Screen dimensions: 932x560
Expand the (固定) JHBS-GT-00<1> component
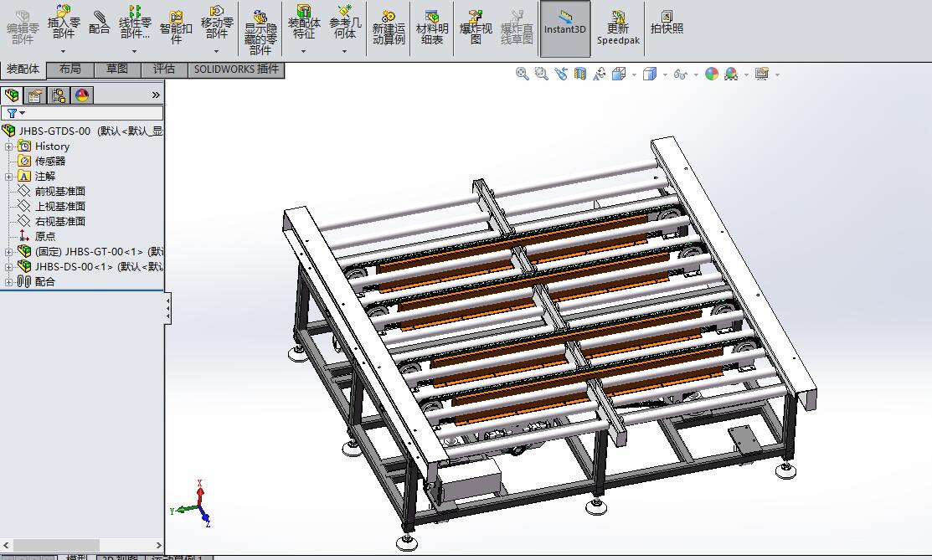[x=8, y=252]
